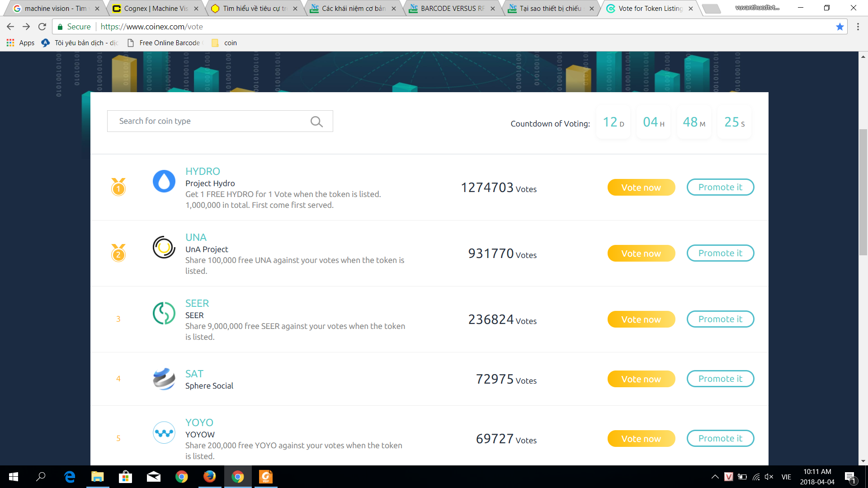Click the SEER green logo

click(x=164, y=313)
